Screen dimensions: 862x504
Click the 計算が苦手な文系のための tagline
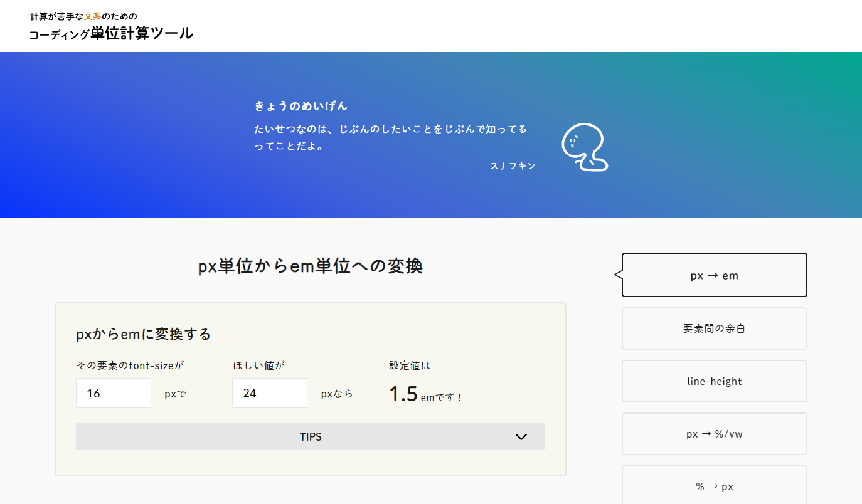coord(83,16)
